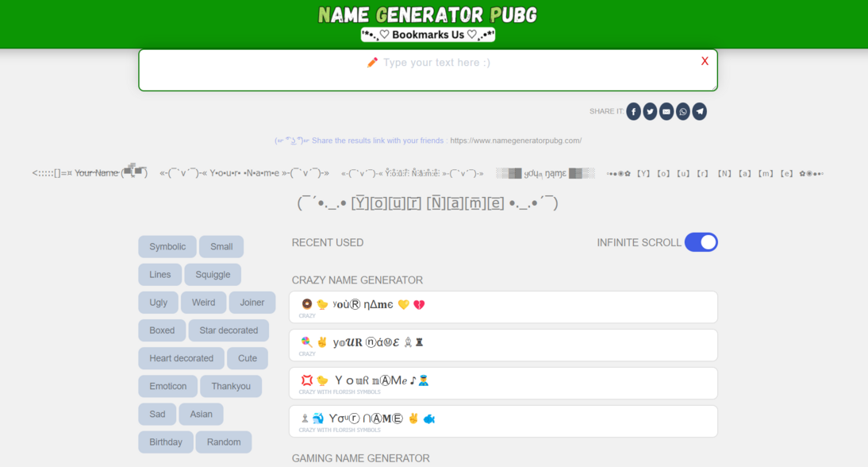Enable the Infinite Scroll toggle
Image resolution: width=868 pixels, height=467 pixels.
pyautogui.click(x=701, y=242)
